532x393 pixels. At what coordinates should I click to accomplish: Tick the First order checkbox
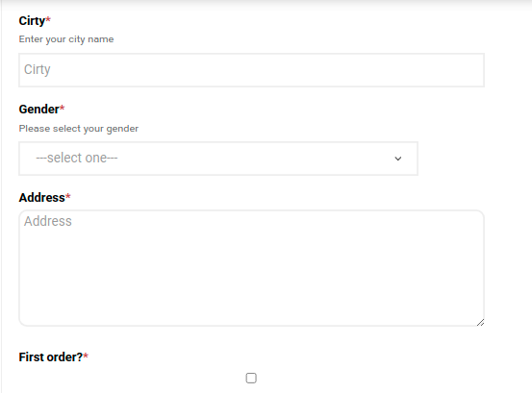coord(251,378)
